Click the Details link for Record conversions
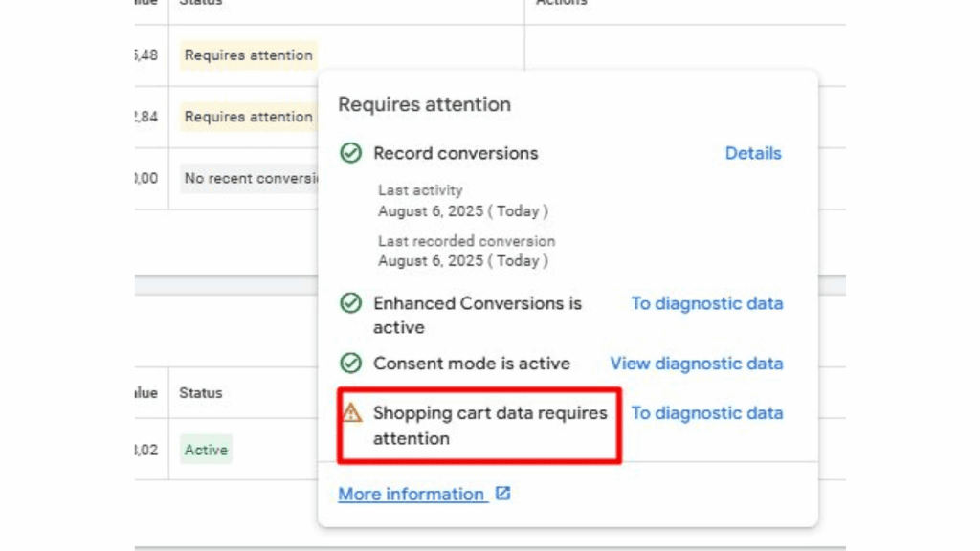980x551 pixels. click(753, 153)
